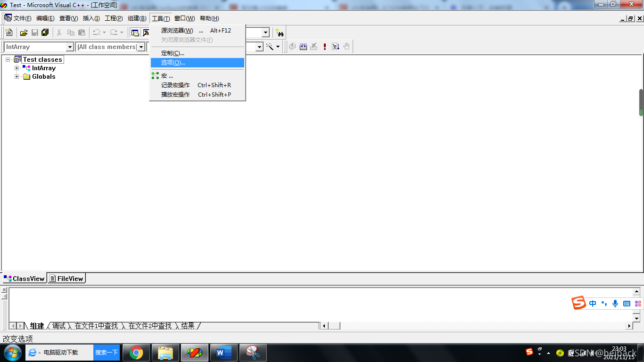Click the main window vertical scrollbar thumb
Viewport: 644px width, 362px height.
click(x=641, y=102)
